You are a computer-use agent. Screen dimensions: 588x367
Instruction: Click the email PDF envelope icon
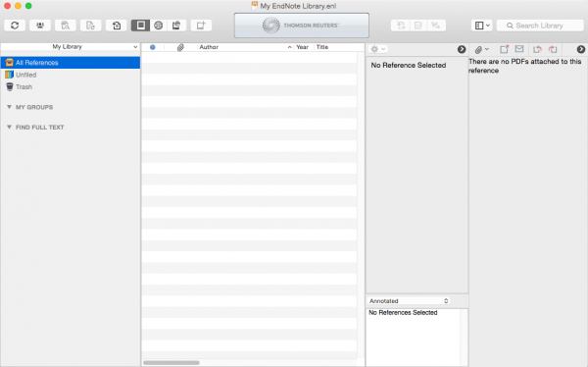coord(519,49)
